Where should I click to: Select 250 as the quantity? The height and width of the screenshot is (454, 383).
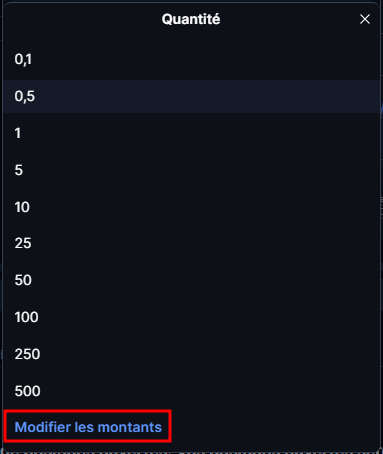[x=192, y=354]
